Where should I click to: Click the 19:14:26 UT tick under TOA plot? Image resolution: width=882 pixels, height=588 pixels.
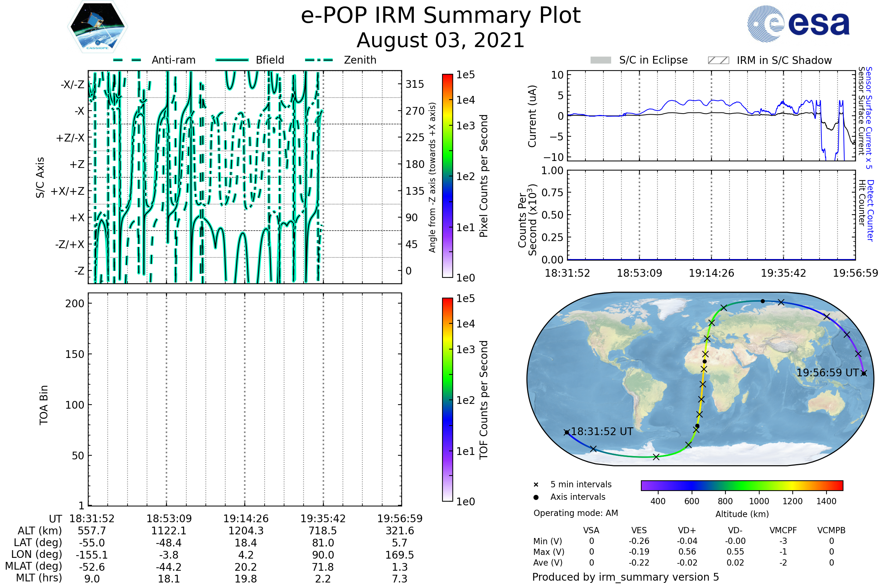tap(245, 519)
